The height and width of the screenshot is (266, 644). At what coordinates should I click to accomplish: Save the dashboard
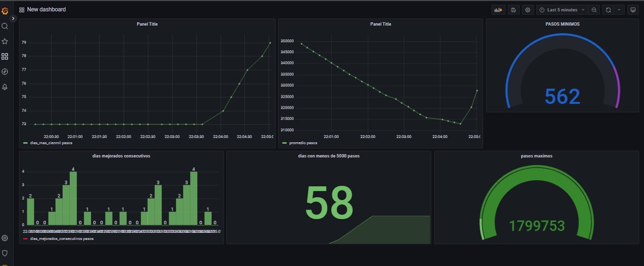pyautogui.click(x=513, y=9)
